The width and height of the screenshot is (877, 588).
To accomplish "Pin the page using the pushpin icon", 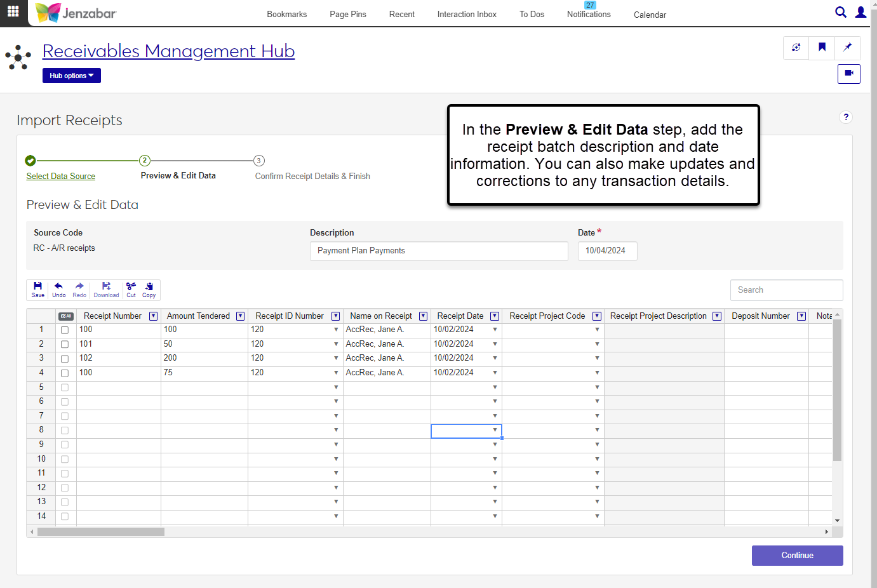I will (x=847, y=48).
